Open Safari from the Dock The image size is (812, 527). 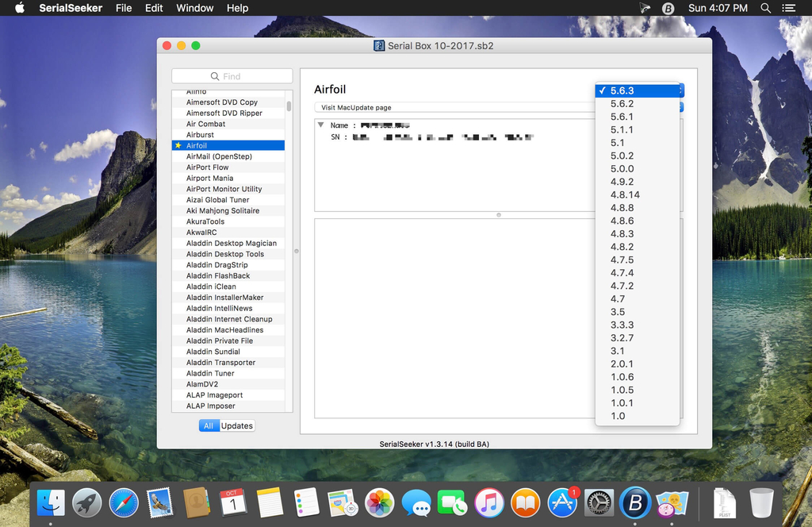pyautogui.click(x=124, y=502)
